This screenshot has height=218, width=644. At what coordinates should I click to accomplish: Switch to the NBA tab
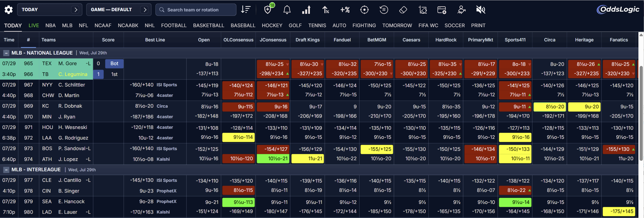point(50,25)
